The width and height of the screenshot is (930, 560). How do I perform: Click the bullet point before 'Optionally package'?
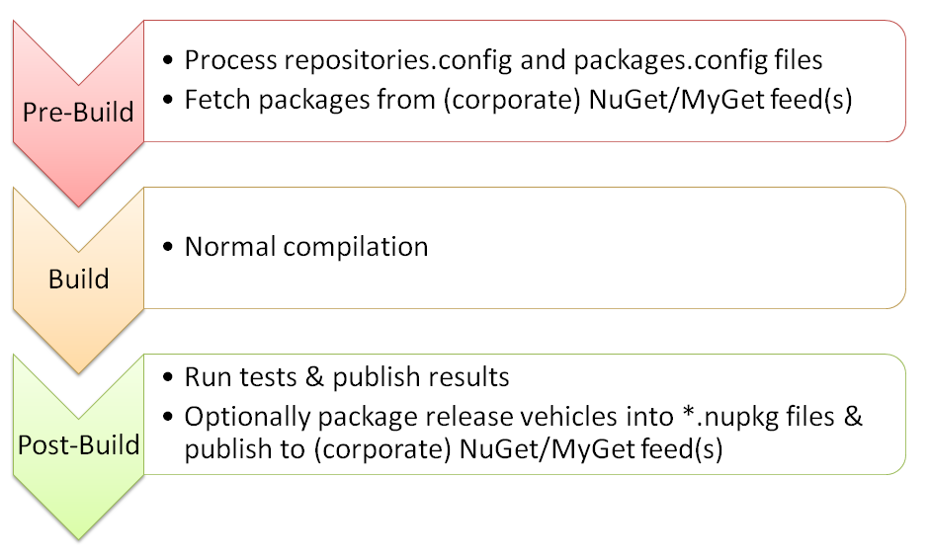[168, 417]
